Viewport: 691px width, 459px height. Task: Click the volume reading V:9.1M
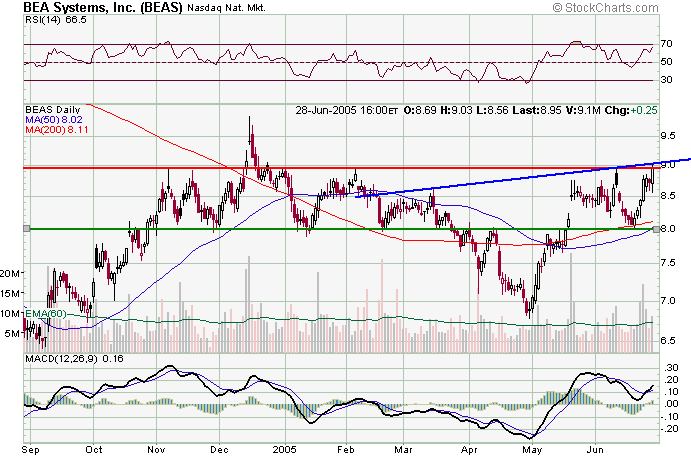[x=583, y=110]
